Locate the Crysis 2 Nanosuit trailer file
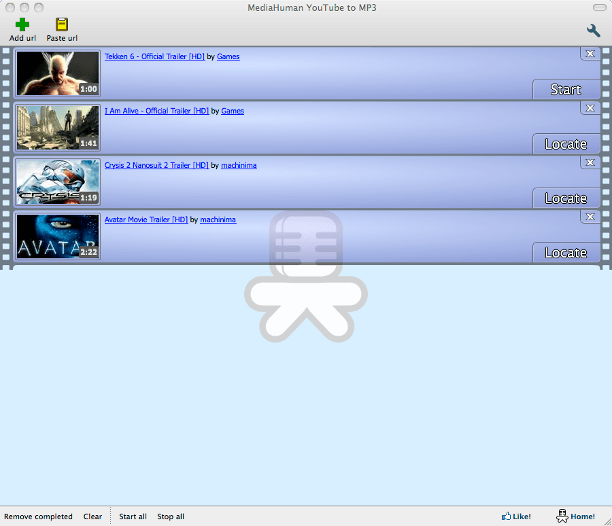Image resolution: width=612 pixels, height=526 pixels. point(566,198)
